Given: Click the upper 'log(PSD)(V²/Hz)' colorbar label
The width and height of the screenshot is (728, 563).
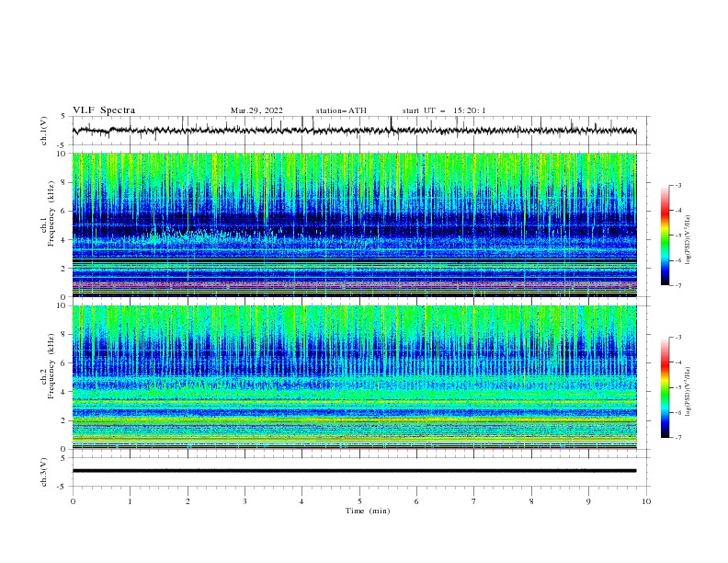Looking at the screenshot, I should click(688, 240).
